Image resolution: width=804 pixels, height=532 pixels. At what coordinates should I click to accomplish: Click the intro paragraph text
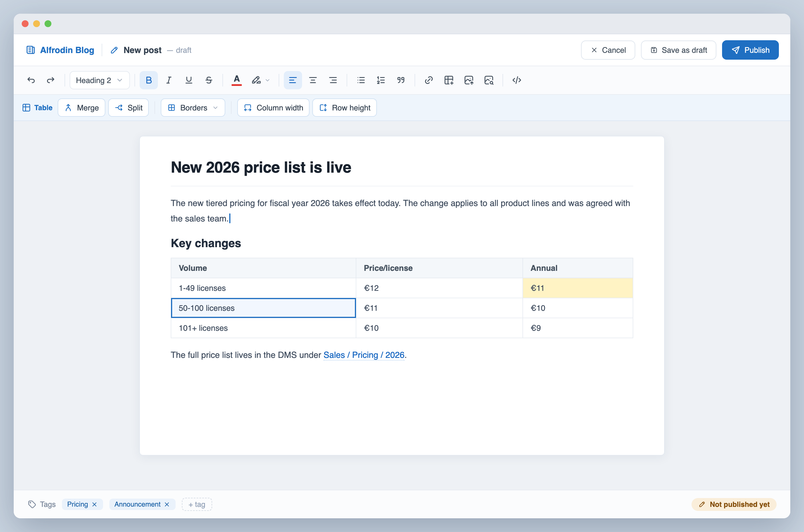tap(400, 211)
